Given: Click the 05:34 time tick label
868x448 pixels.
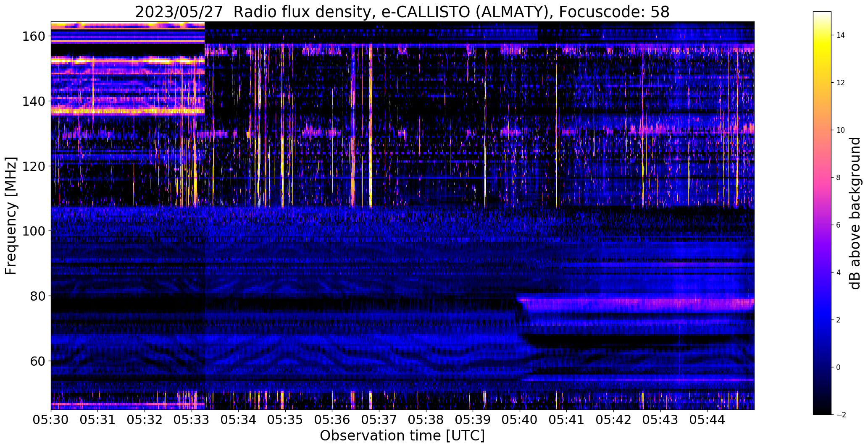Looking at the screenshot, I should click(x=239, y=419).
